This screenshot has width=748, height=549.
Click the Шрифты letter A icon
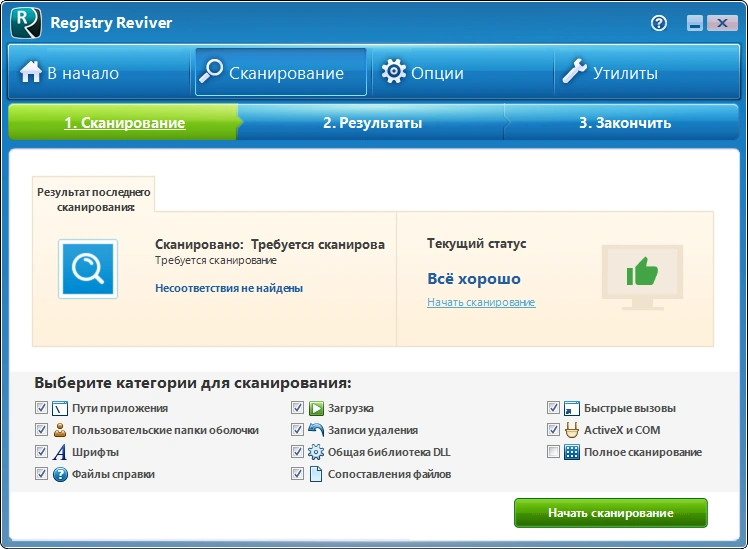click(60, 452)
